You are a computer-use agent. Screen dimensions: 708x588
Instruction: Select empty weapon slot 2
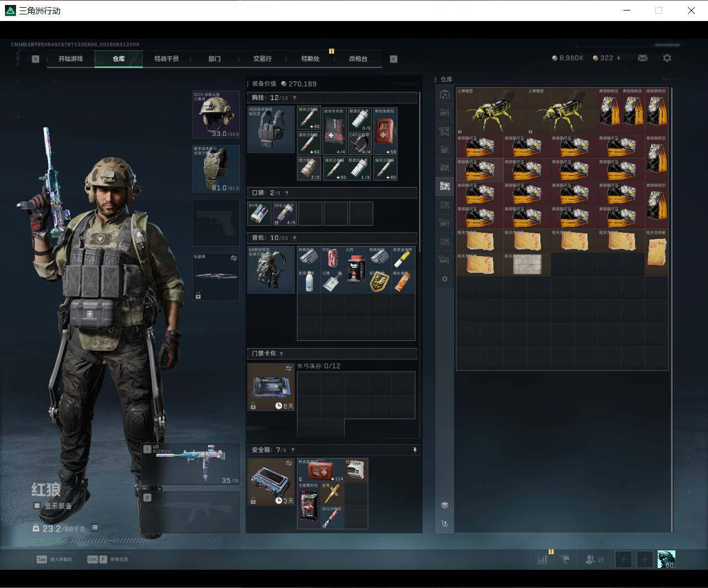191,513
